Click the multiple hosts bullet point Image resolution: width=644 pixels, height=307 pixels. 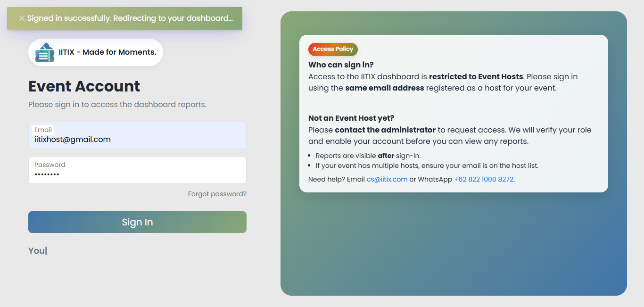click(427, 166)
